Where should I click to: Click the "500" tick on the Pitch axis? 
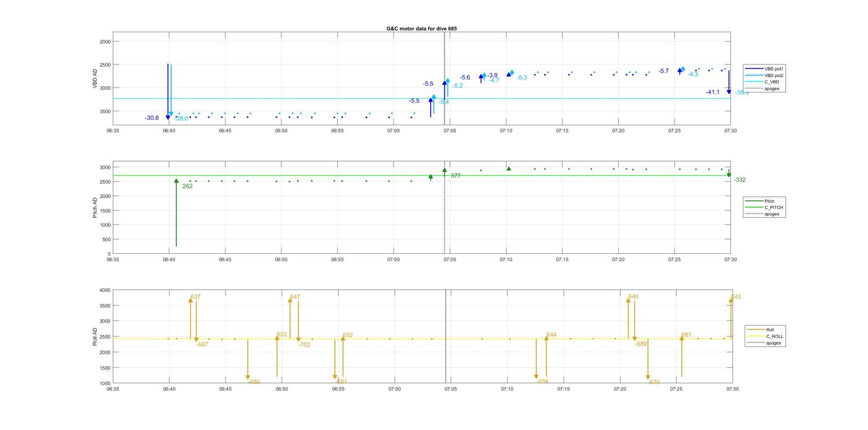pos(107,240)
